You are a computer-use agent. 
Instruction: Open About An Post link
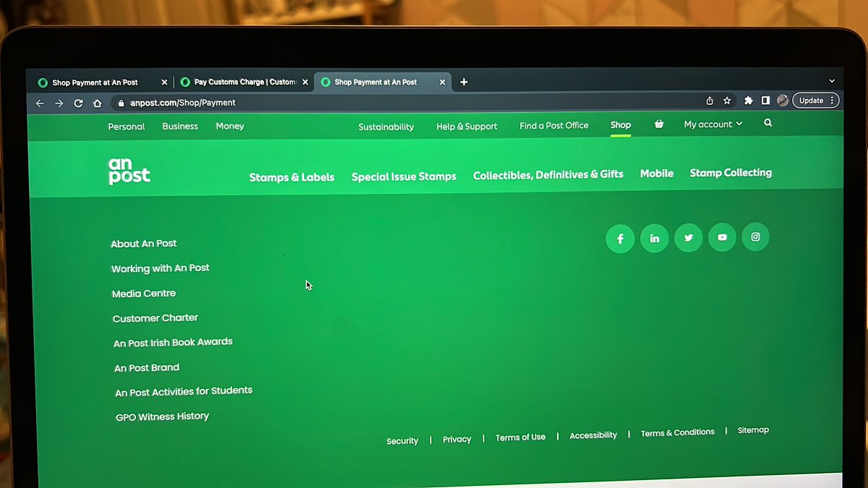click(144, 244)
